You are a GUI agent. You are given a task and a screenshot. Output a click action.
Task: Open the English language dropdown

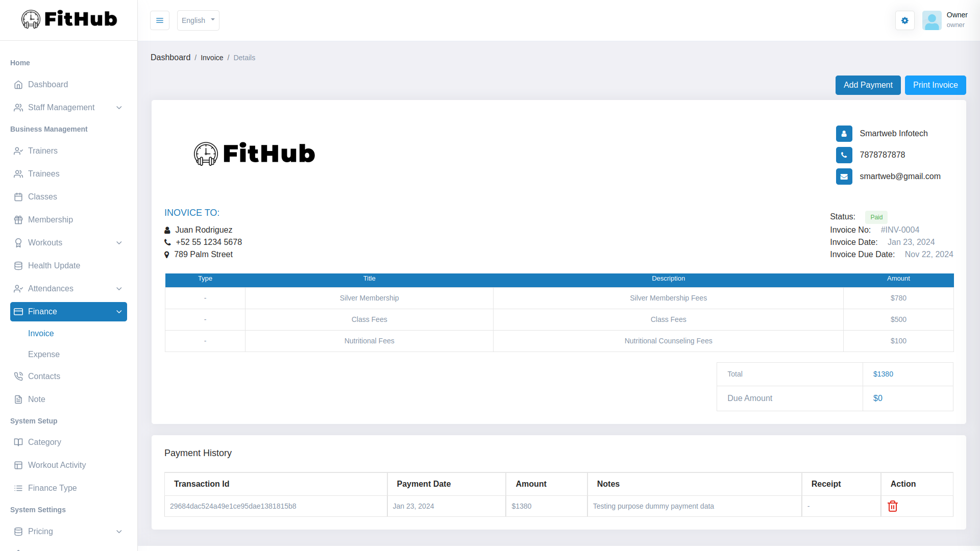point(198,20)
